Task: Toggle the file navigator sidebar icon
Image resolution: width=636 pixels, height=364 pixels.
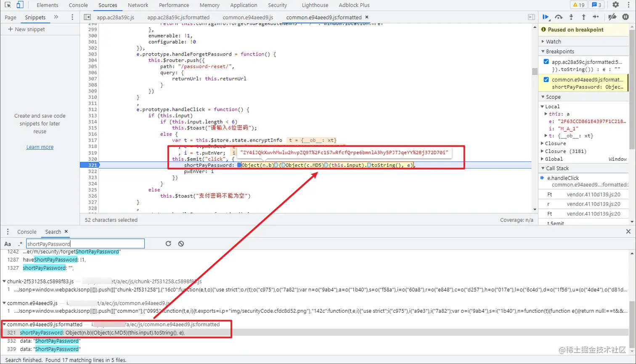Action: (x=87, y=17)
